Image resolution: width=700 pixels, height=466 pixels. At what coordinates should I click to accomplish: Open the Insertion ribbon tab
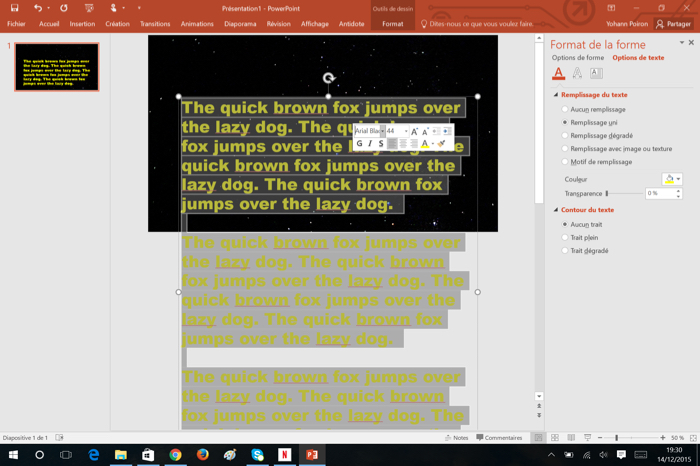pyautogui.click(x=82, y=24)
